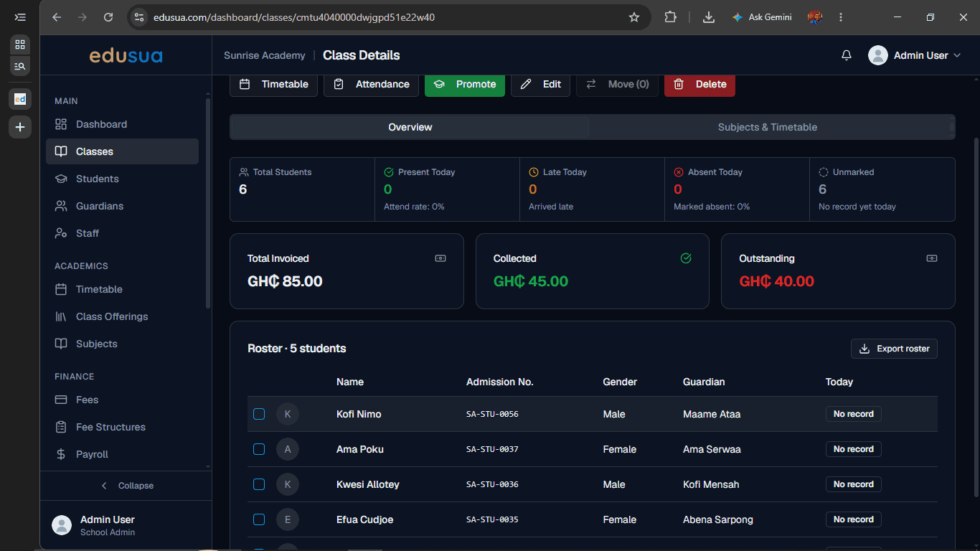The image size is (980, 551).
Task: Tick the checkbox for Efua Cudjoe
Action: pos(259,519)
